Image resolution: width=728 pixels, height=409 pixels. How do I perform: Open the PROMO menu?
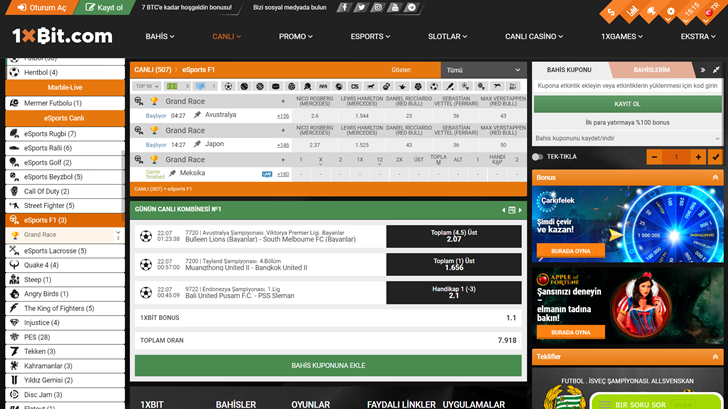(296, 36)
